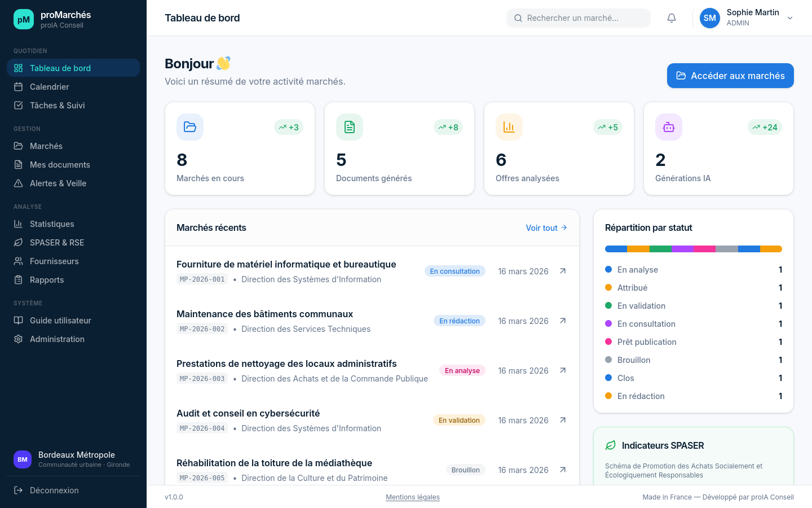Click arrow icon for cybersecurity audit row
The height and width of the screenshot is (508, 812).
562,421
